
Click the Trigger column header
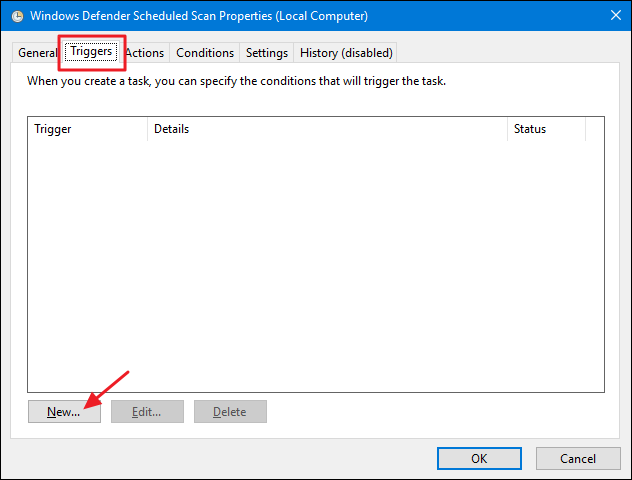tap(88, 129)
